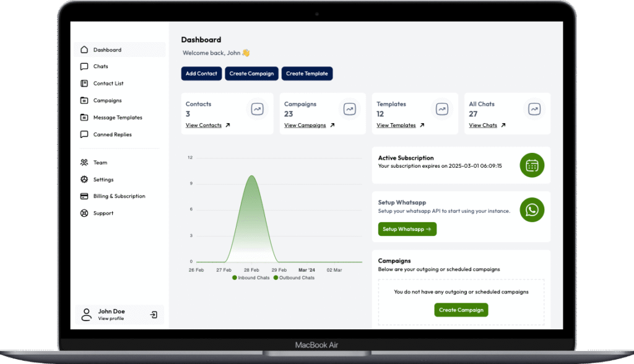Click the Templates trend chart icon
The width and height of the screenshot is (634, 364).
(x=441, y=109)
